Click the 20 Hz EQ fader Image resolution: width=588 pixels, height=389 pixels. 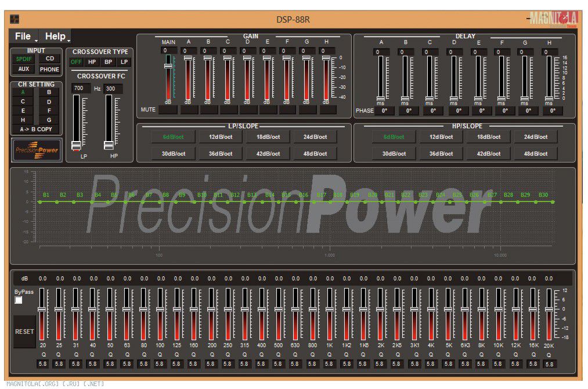click(x=42, y=314)
